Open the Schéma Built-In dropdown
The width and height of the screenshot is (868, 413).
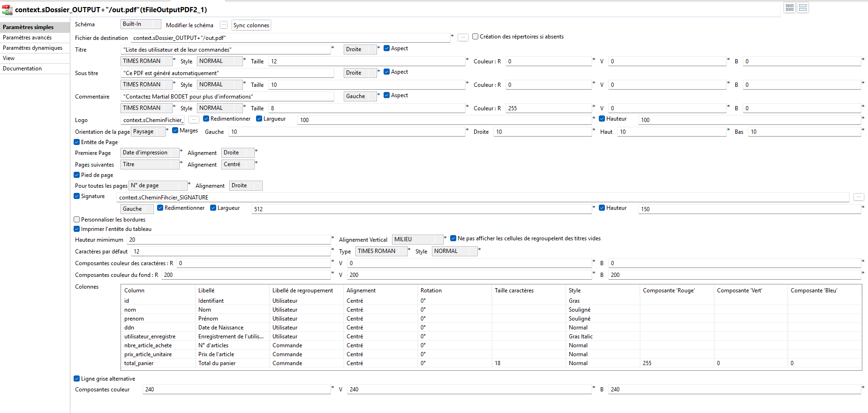(x=141, y=24)
